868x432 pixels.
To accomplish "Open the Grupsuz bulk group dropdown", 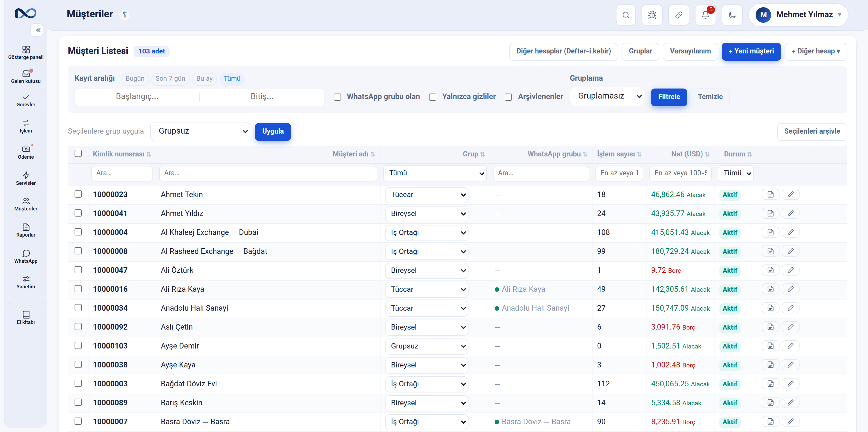I will click(200, 131).
